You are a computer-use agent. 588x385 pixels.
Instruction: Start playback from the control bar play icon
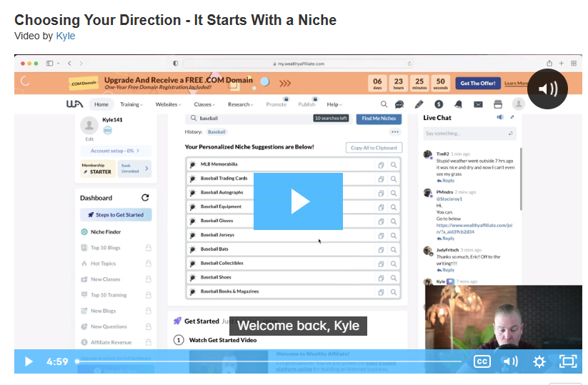click(29, 361)
